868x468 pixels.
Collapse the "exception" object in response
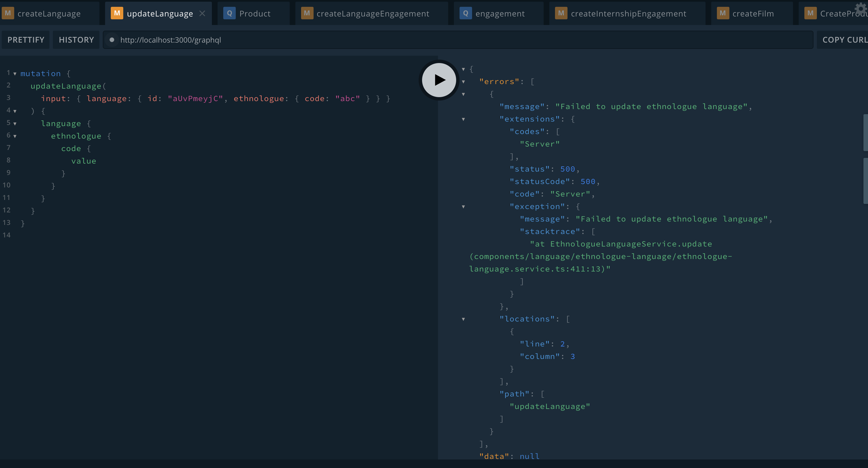click(x=463, y=206)
